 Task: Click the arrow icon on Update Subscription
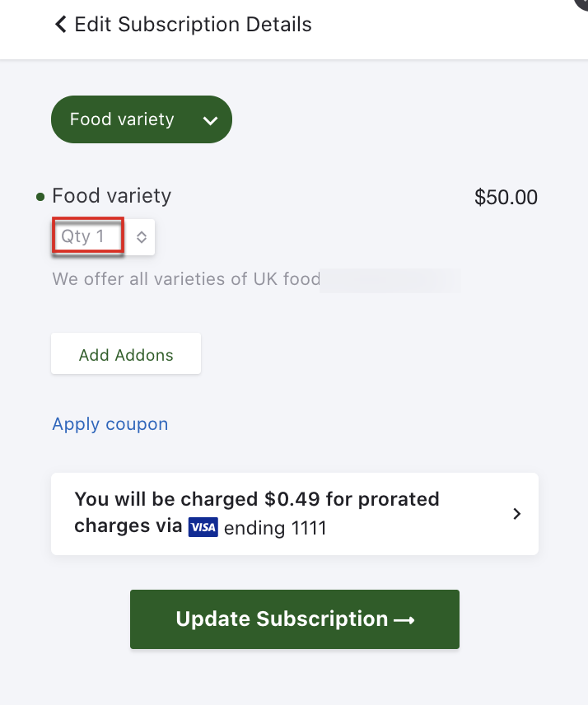tap(404, 620)
